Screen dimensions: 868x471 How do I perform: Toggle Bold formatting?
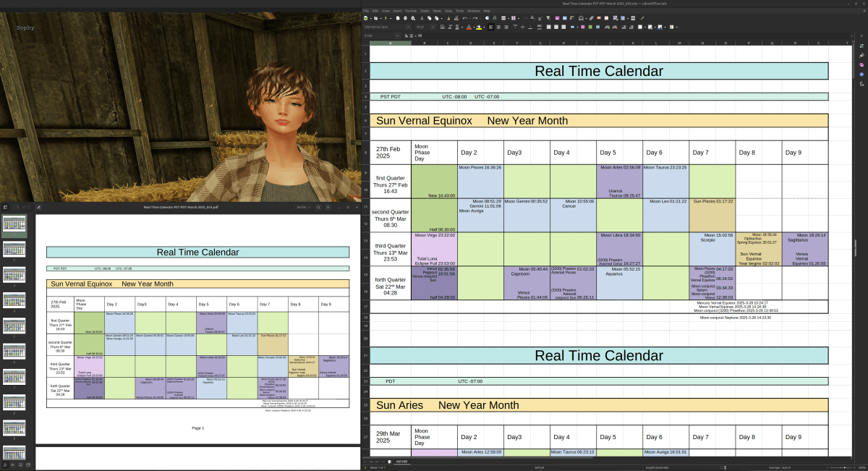pyautogui.click(x=442, y=28)
